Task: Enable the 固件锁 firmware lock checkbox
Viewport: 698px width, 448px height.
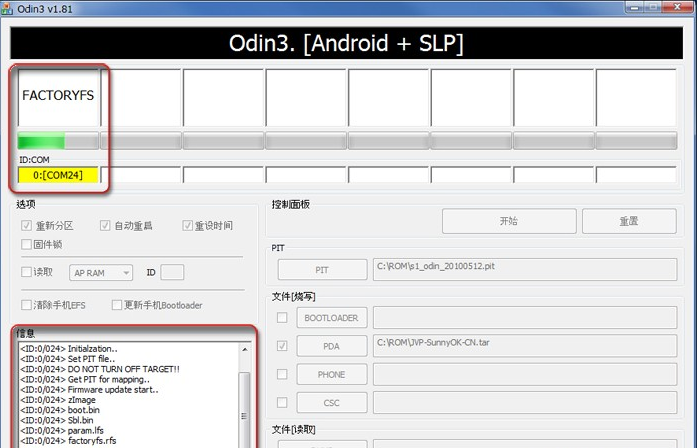Action: click(x=26, y=244)
